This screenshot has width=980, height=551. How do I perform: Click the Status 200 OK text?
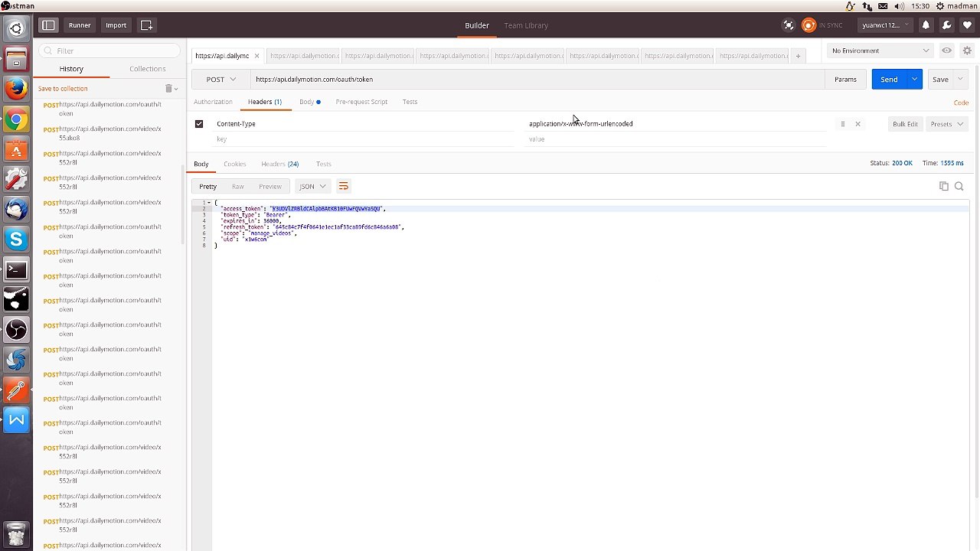pos(891,163)
